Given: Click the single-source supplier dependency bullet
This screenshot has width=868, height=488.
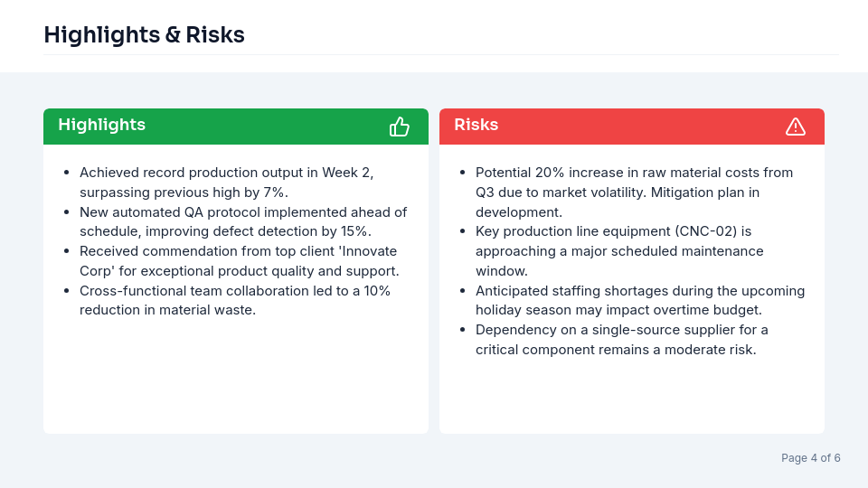Looking at the screenshot, I should point(621,340).
